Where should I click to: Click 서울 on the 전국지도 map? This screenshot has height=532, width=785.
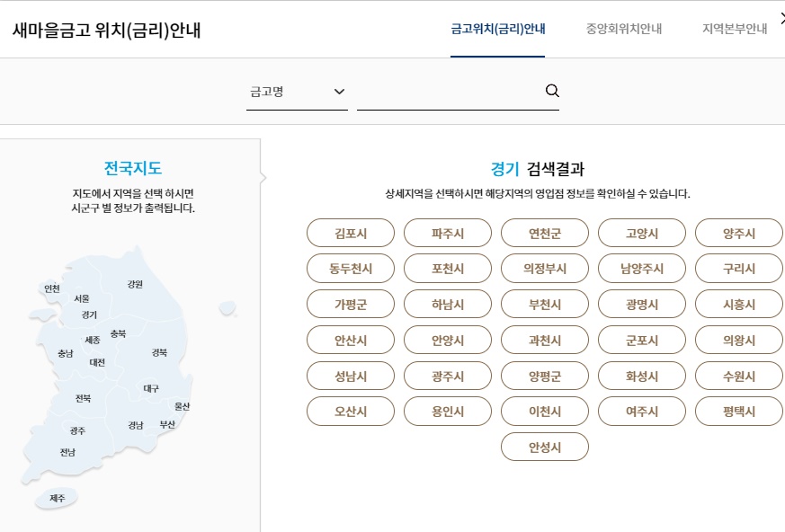click(81, 300)
